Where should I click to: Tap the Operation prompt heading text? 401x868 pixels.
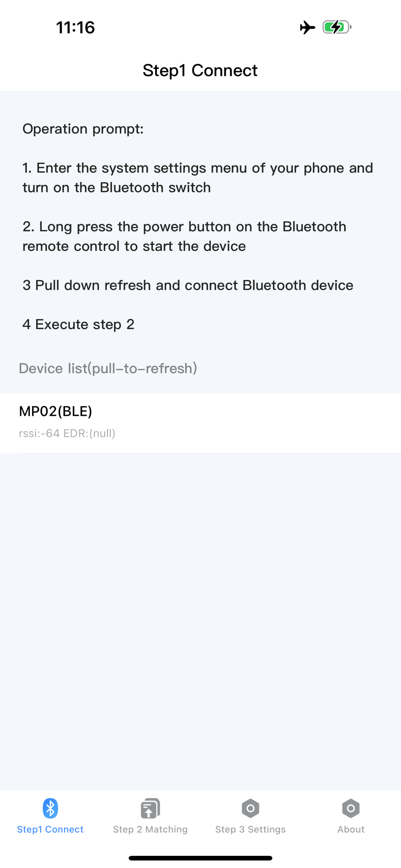83,129
